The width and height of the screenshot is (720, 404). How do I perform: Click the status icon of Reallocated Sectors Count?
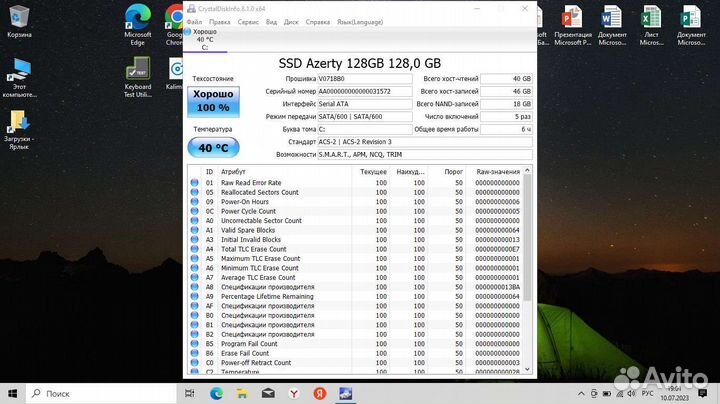coord(195,192)
